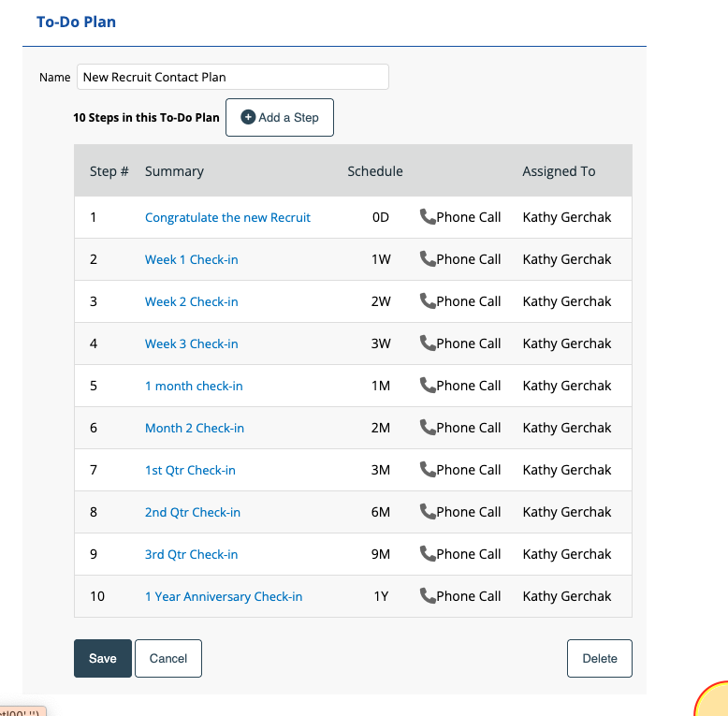Click the phone icon in step 1 row
The image size is (728, 716).
428,217
